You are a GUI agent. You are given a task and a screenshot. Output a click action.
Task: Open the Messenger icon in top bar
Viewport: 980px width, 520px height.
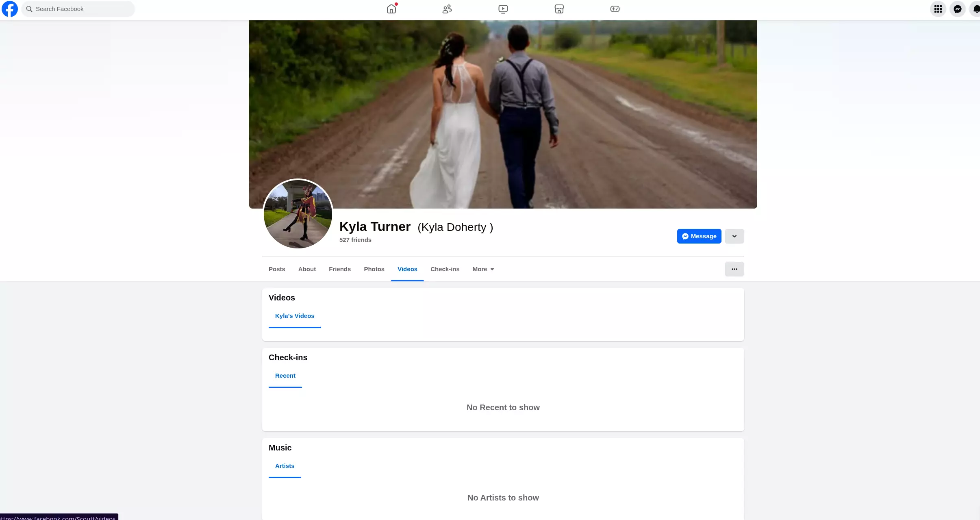click(958, 9)
